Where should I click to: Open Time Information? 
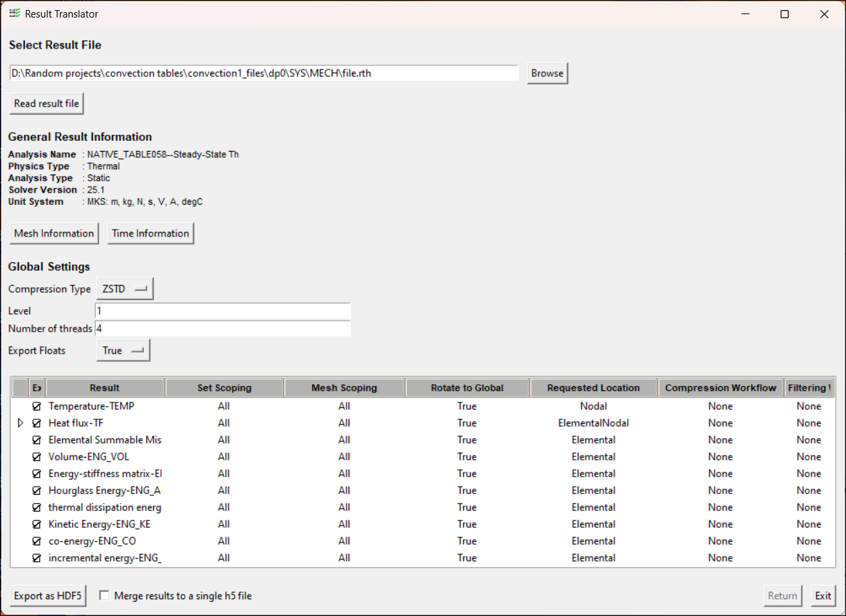pyautogui.click(x=150, y=233)
